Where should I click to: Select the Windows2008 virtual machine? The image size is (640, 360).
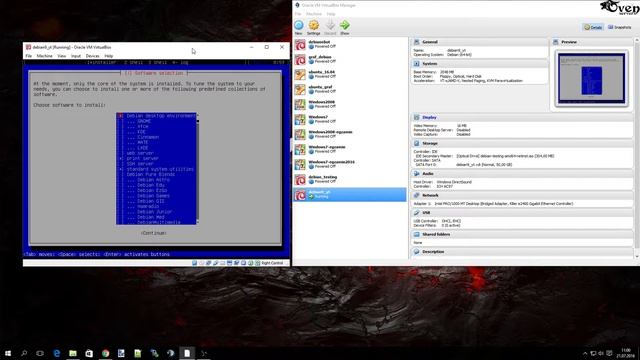coord(350,104)
